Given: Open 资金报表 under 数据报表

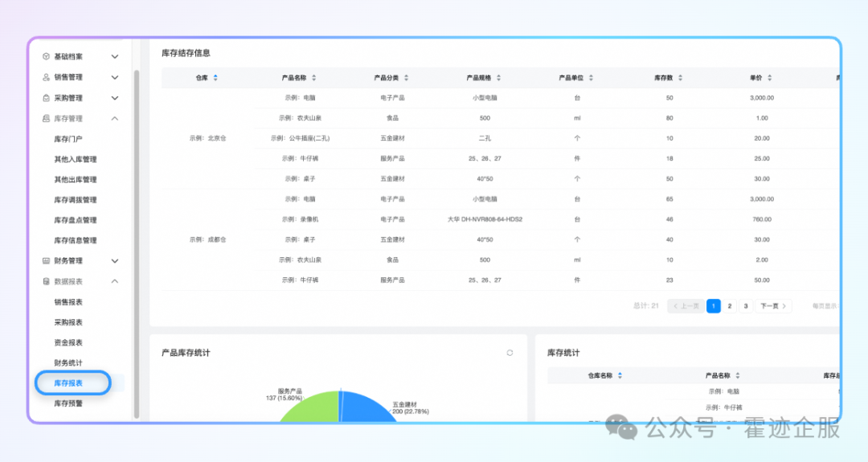Looking at the screenshot, I should [68, 342].
